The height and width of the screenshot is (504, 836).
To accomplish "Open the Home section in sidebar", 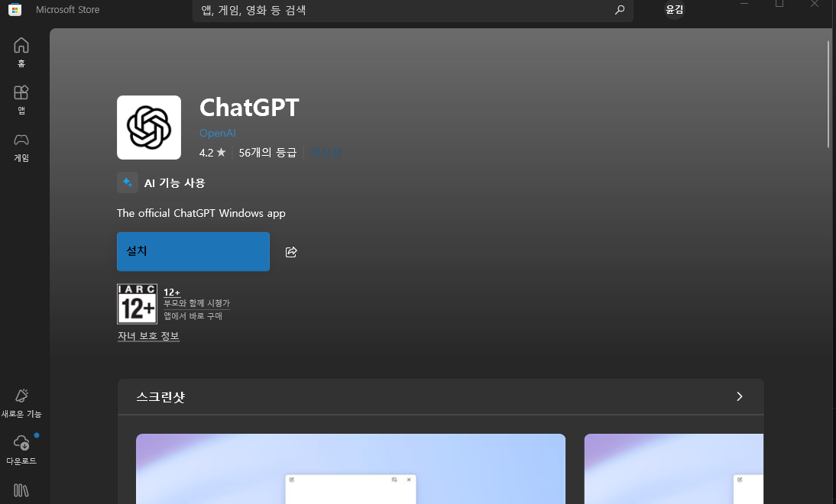I will pos(21,52).
